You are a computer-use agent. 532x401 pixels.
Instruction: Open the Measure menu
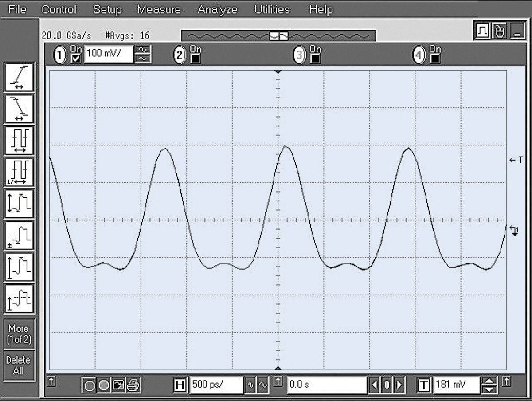pyautogui.click(x=159, y=9)
